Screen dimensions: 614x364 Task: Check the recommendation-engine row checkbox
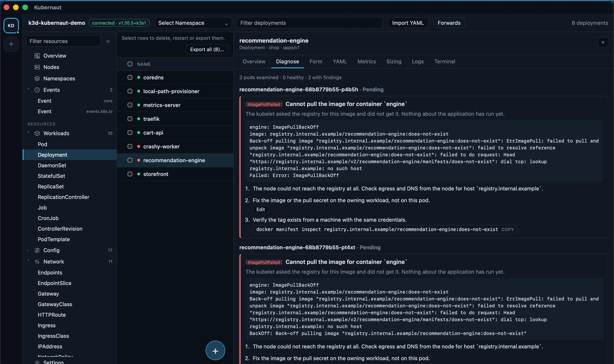click(130, 160)
